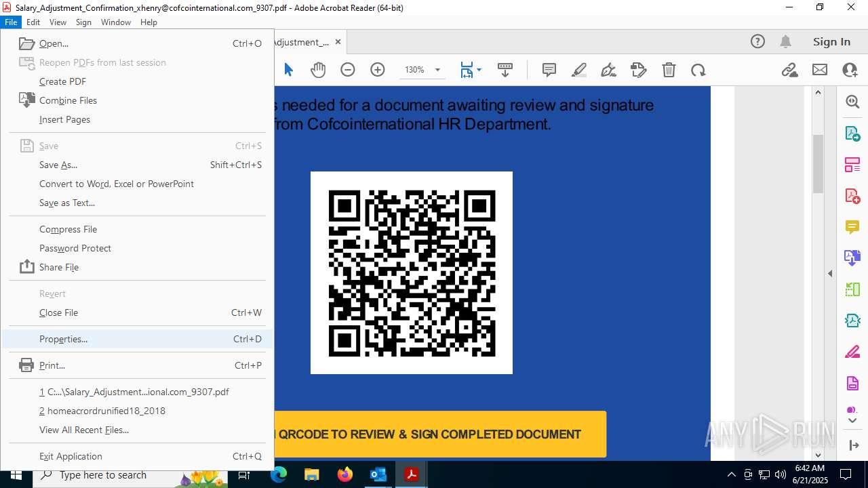
Task: Open the View menu
Action: [x=58, y=22]
